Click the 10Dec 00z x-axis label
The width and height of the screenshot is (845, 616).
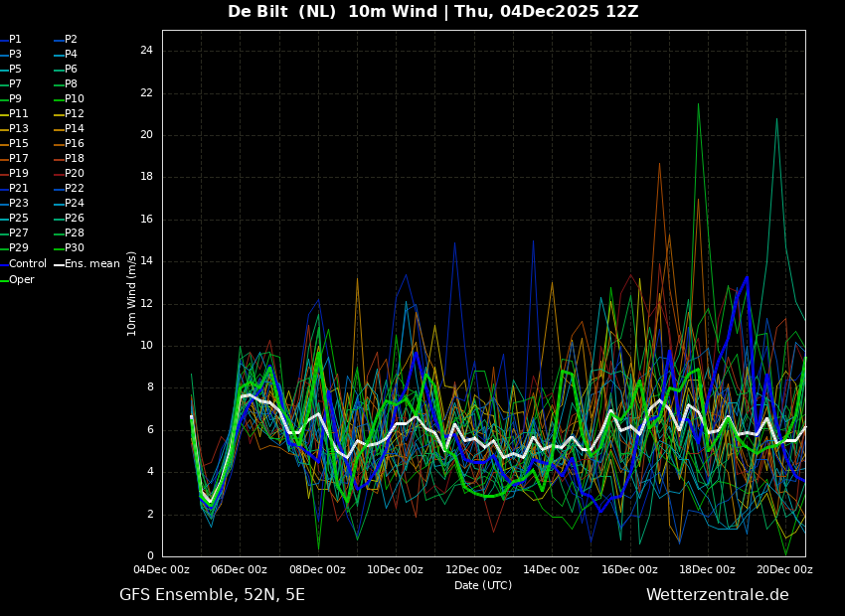pos(395,570)
